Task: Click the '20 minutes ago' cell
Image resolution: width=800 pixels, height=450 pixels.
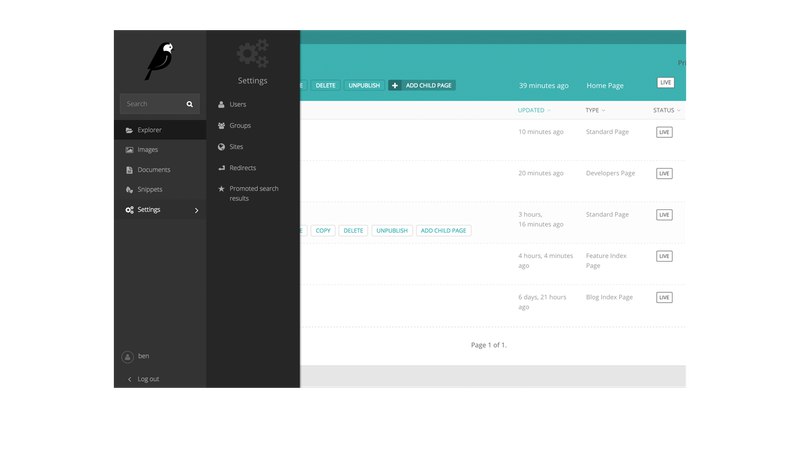Action: pos(541,173)
